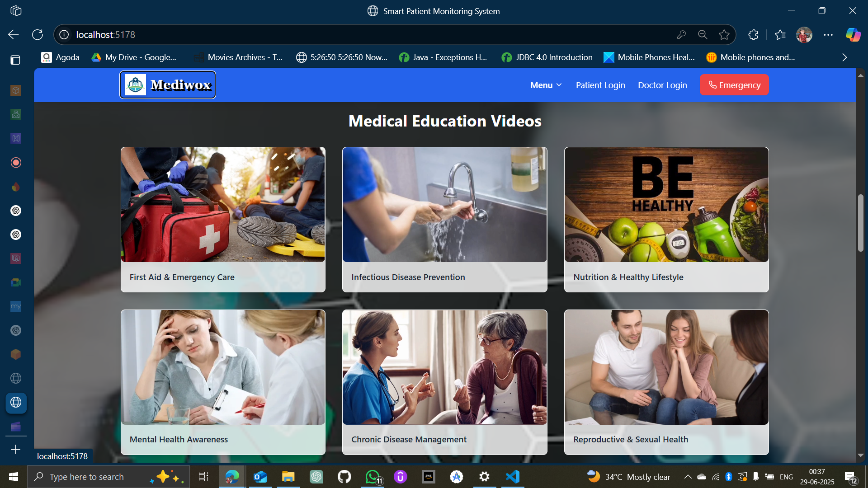Expand the Menu dropdown in navbar
This screenshot has width=868, height=488.
(x=546, y=85)
